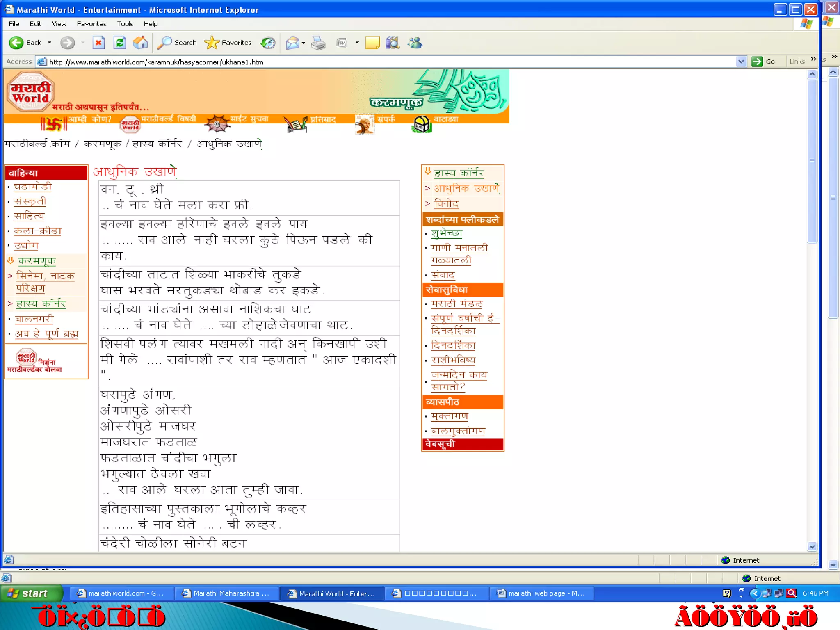The height and width of the screenshot is (630, 840).
Task: Open the Mail icon in toolbar
Action: (292, 43)
